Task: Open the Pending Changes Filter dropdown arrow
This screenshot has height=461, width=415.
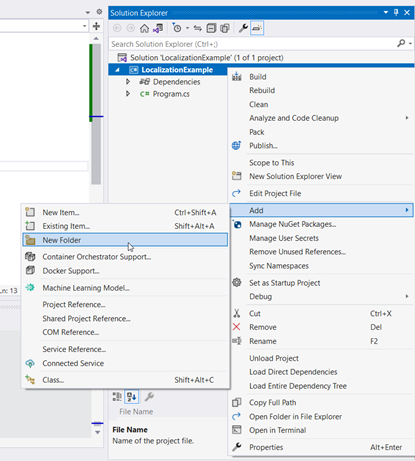Action: click(x=188, y=28)
